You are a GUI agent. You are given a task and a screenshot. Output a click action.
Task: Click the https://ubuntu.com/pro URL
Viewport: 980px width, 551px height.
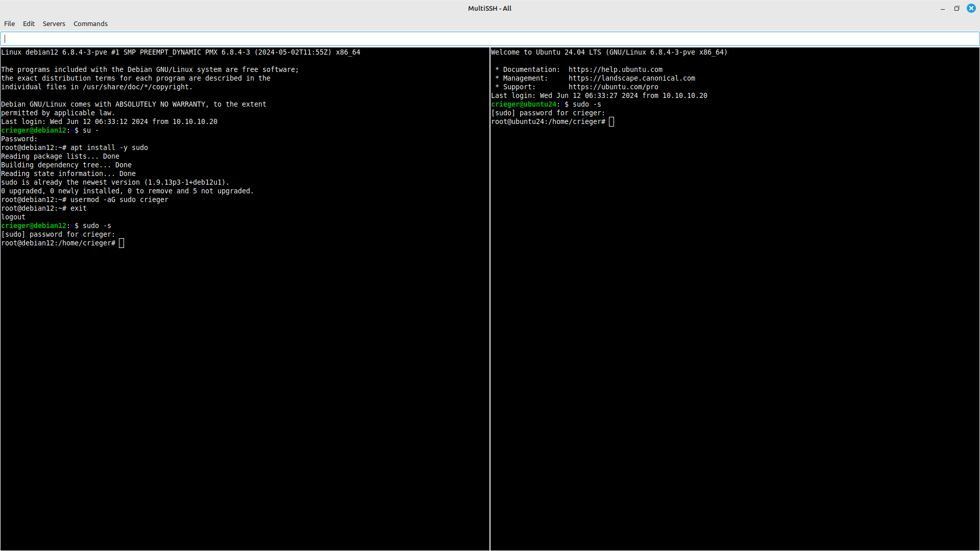pyautogui.click(x=614, y=87)
